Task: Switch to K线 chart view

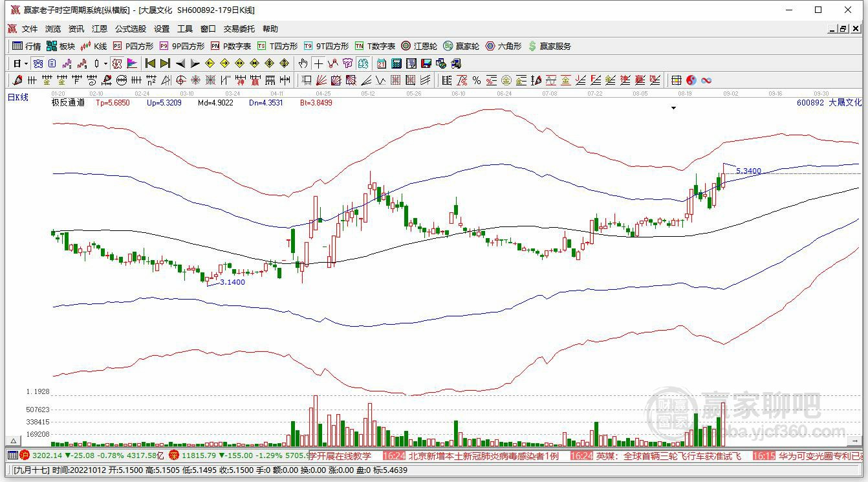Action: coord(94,46)
